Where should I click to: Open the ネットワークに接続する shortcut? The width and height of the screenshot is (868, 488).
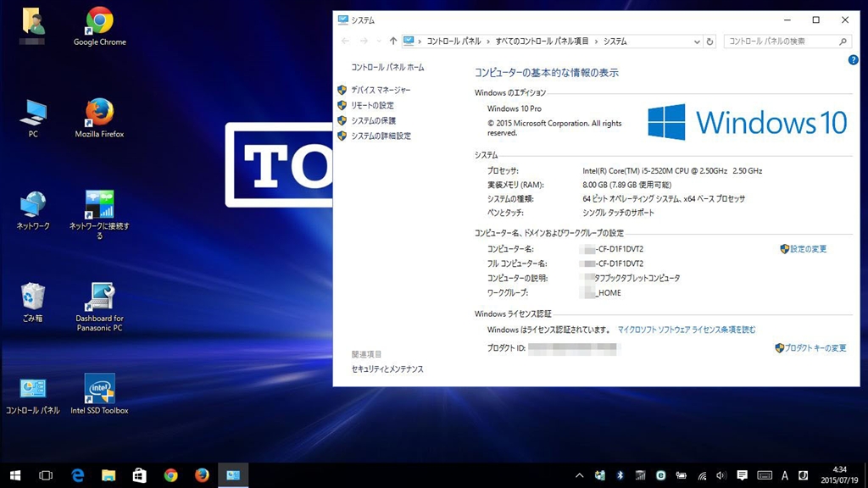pyautogui.click(x=100, y=214)
